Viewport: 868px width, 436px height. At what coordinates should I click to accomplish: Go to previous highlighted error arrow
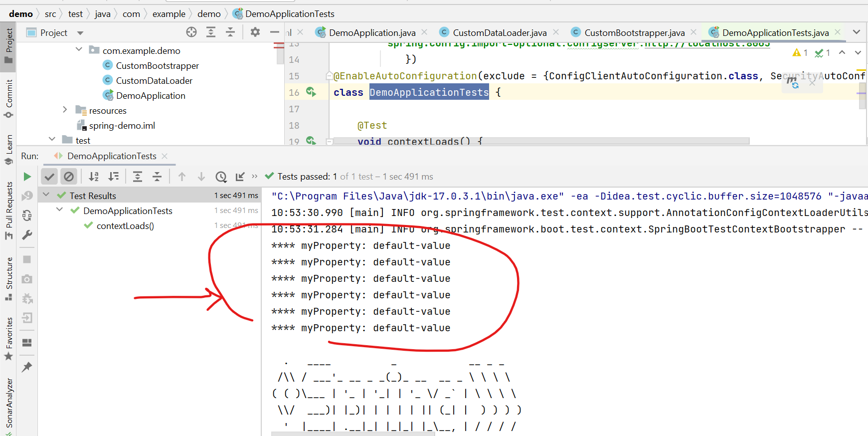click(x=842, y=52)
